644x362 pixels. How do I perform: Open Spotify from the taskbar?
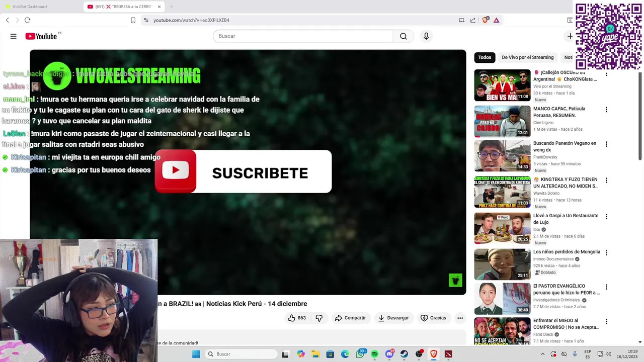coord(374,354)
